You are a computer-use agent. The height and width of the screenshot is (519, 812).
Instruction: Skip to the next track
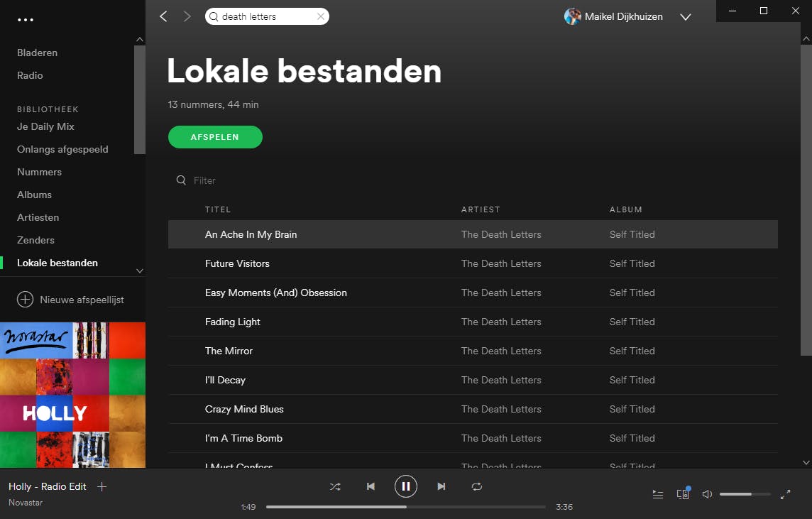pyautogui.click(x=441, y=486)
